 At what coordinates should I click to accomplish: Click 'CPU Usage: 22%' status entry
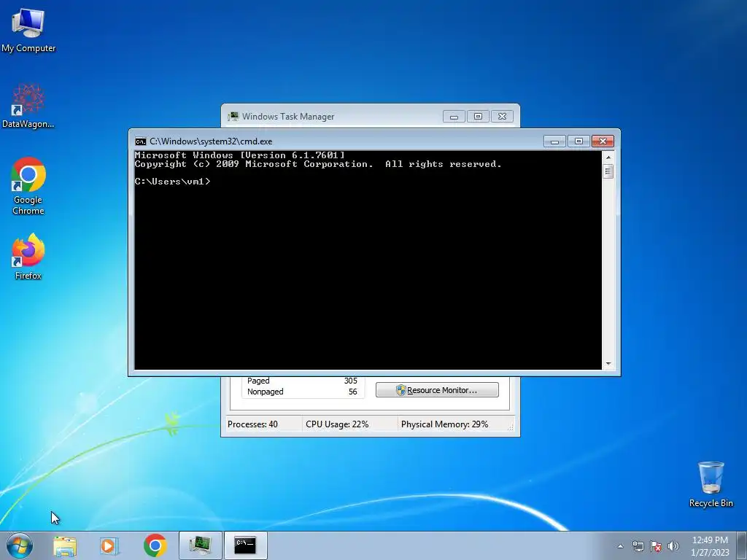coord(337,424)
